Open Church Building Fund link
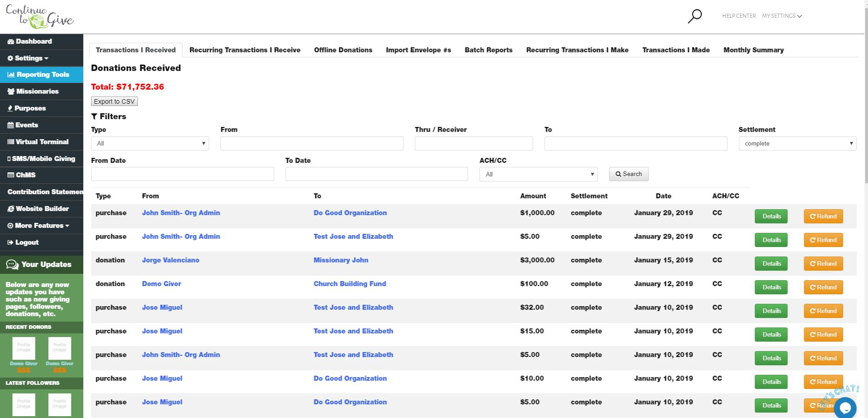Viewport: 868px width, 418px height. click(350, 284)
